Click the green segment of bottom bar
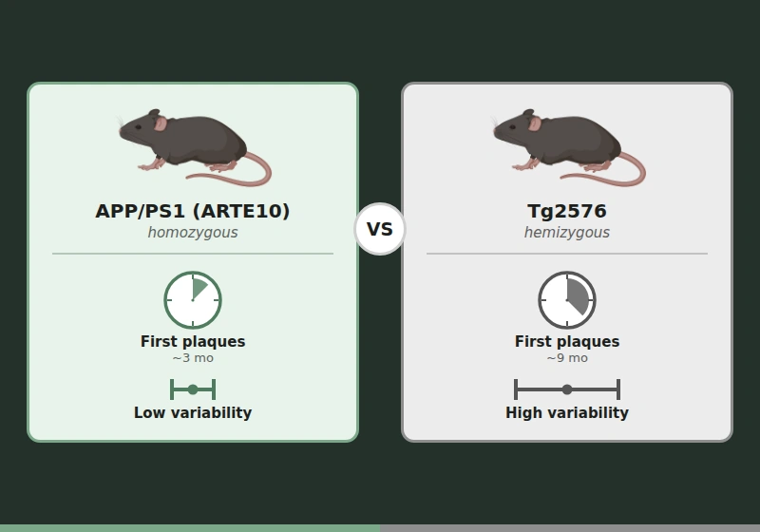Screen dimensions: 760x532 tap(190, 528)
